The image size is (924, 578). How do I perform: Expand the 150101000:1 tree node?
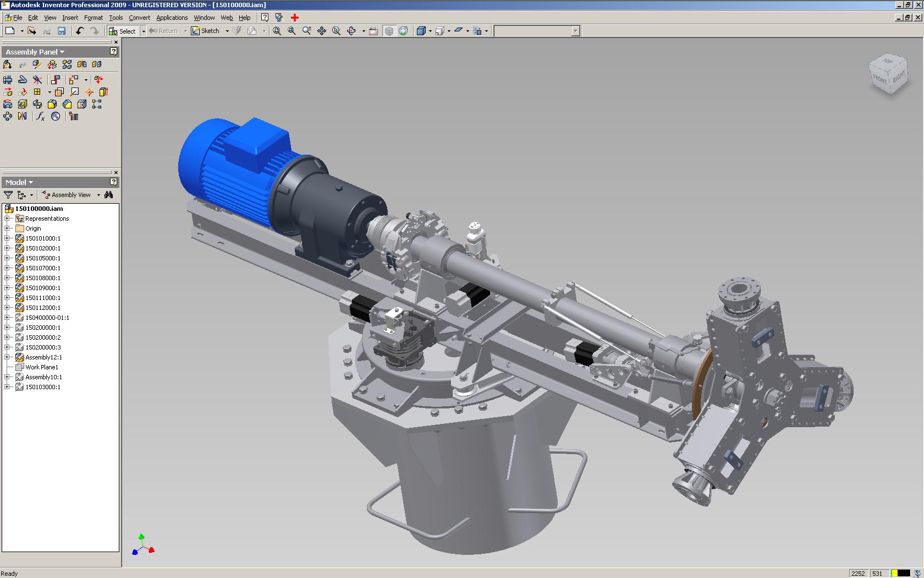point(7,238)
